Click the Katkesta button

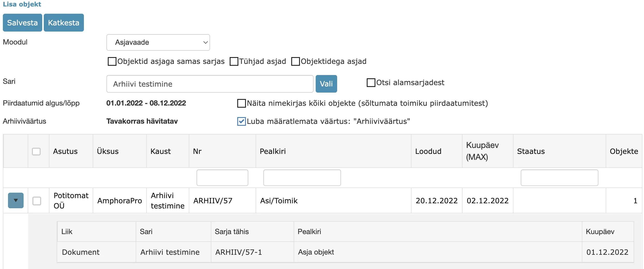click(64, 23)
